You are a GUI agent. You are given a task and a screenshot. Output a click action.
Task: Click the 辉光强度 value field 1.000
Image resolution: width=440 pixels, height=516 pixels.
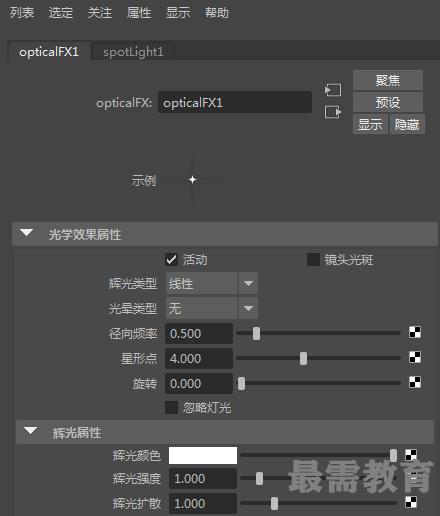point(203,479)
